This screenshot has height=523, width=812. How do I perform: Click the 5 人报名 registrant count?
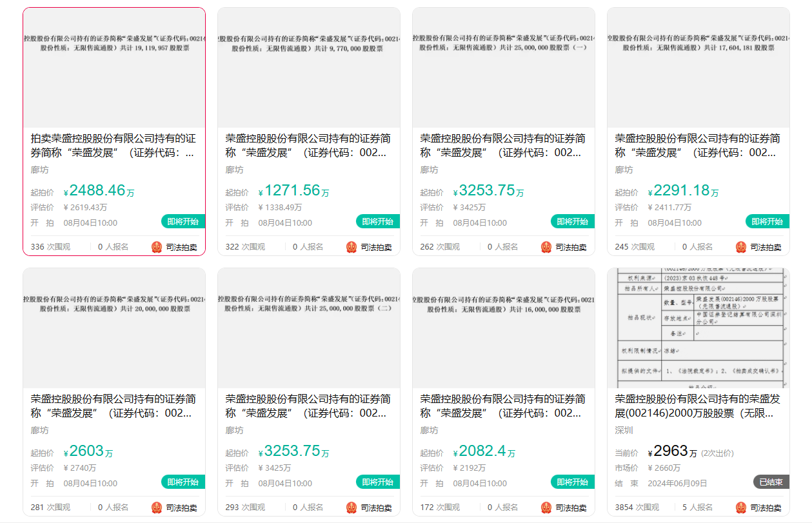697,508
